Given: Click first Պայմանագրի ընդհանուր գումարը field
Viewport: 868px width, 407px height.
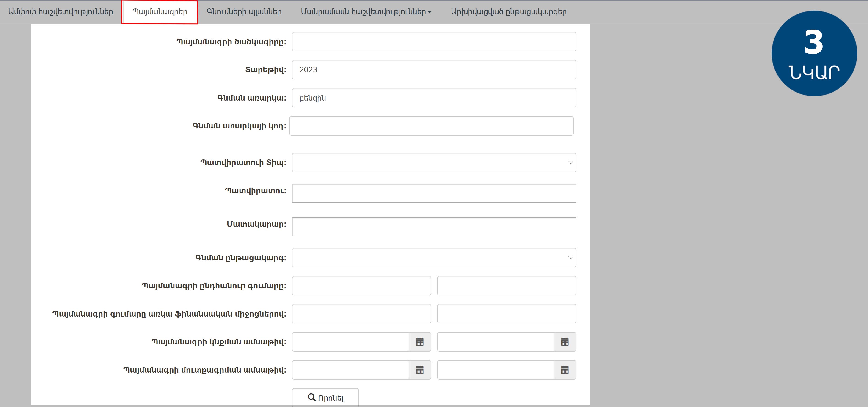Looking at the screenshot, I should coord(361,286).
